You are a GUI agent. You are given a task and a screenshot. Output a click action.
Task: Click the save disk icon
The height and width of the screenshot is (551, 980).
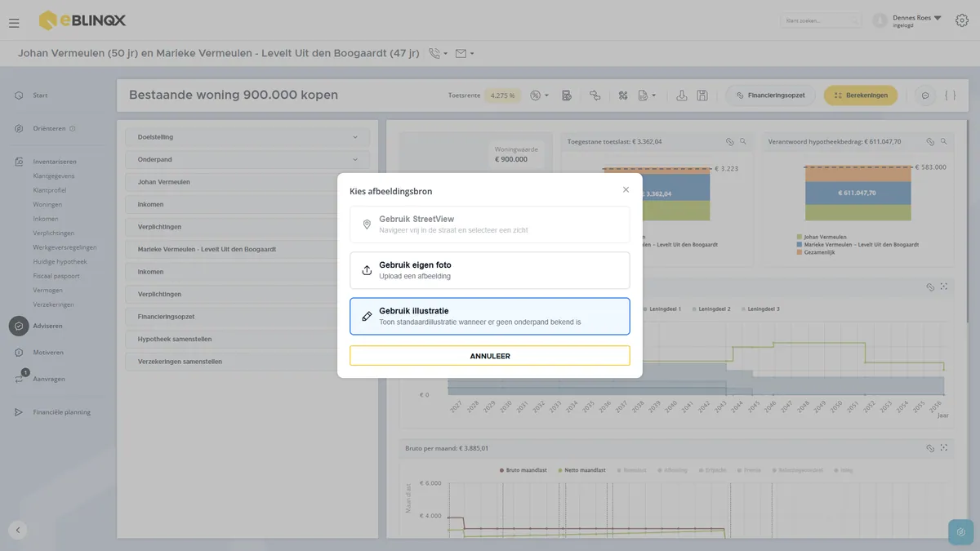[x=702, y=96]
